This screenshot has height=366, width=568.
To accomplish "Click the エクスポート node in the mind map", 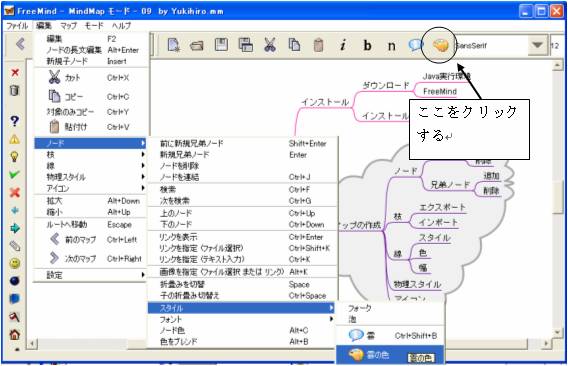I will (x=442, y=207).
